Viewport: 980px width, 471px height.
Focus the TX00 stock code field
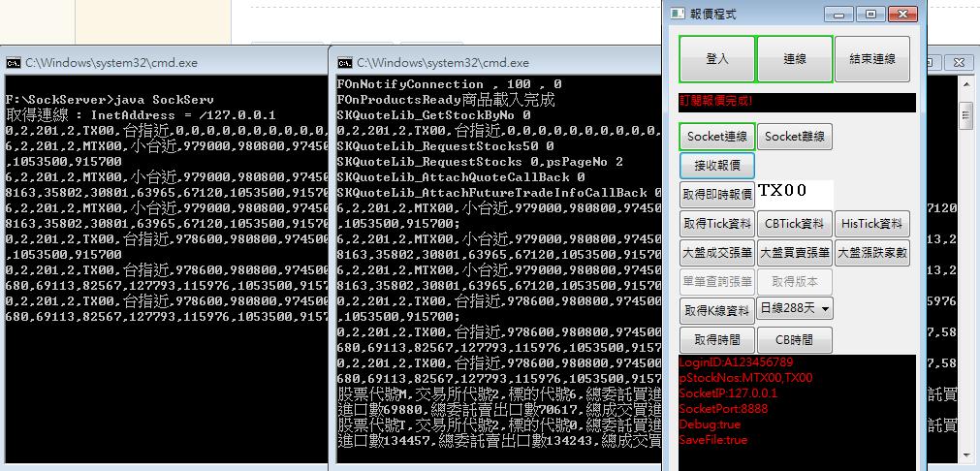click(x=795, y=194)
